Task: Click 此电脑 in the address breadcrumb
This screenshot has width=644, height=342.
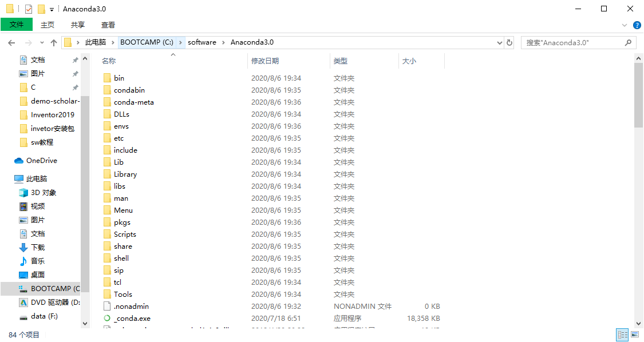Action: coord(95,42)
